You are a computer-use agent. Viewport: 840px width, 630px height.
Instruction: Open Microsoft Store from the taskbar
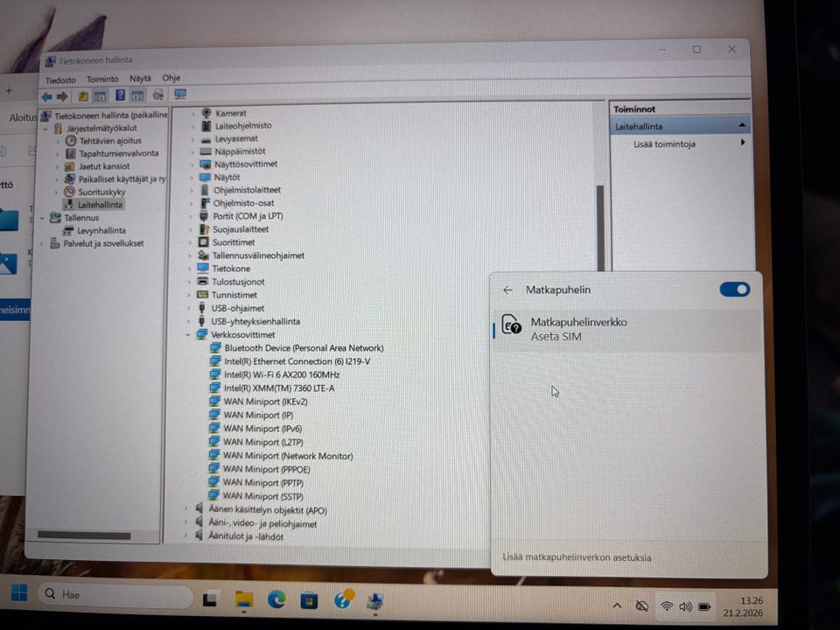(309, 600)
